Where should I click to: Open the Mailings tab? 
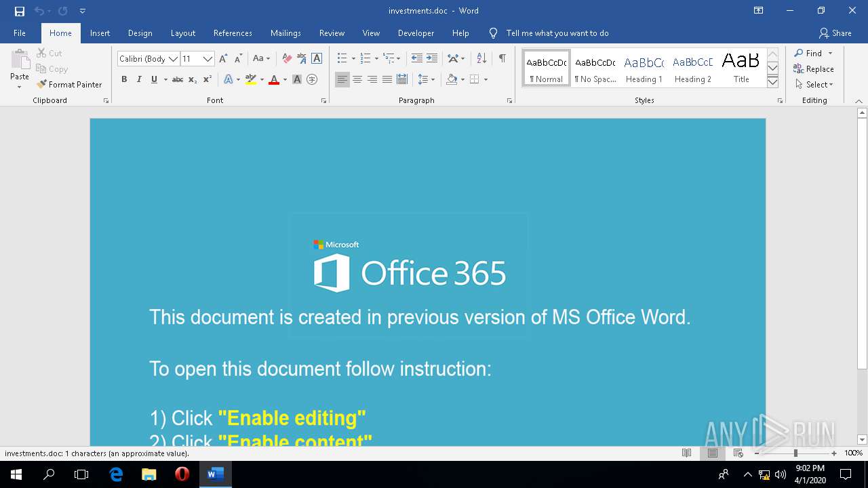[x=285, y=33]
